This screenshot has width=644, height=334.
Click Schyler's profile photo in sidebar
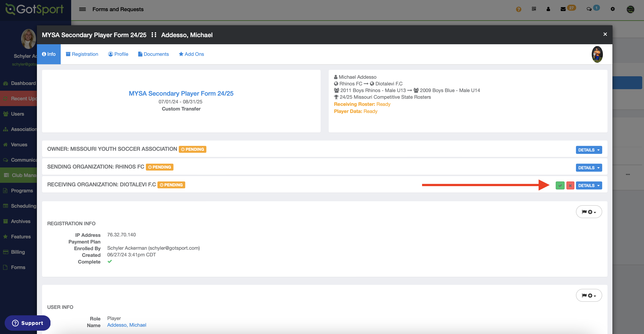click(28, 39)
